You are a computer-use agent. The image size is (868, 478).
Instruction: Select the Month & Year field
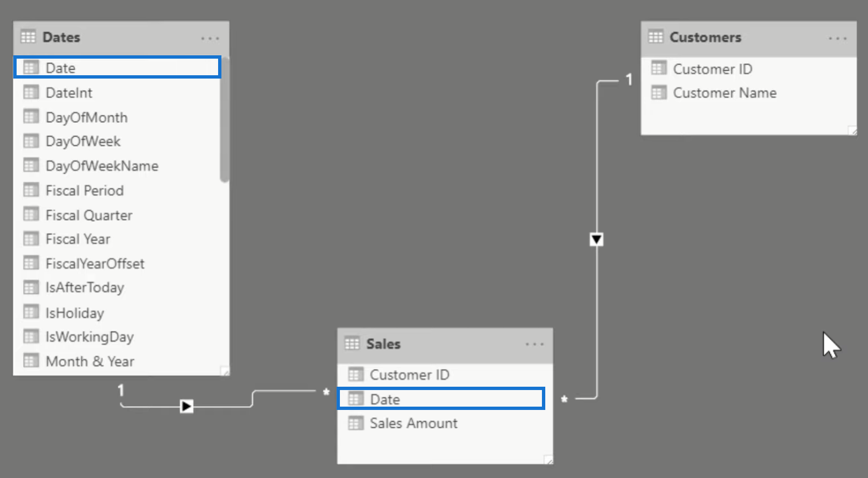click(116, 361)
